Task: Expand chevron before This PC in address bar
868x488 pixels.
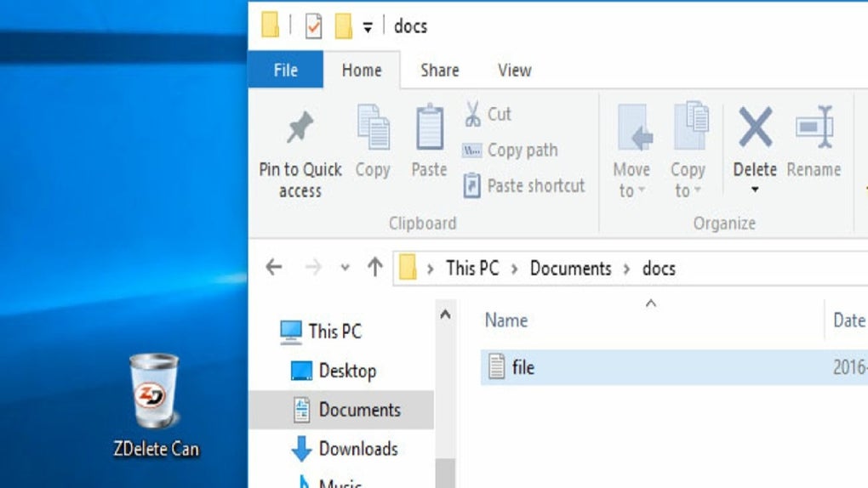Action: [x=430, y=269]
